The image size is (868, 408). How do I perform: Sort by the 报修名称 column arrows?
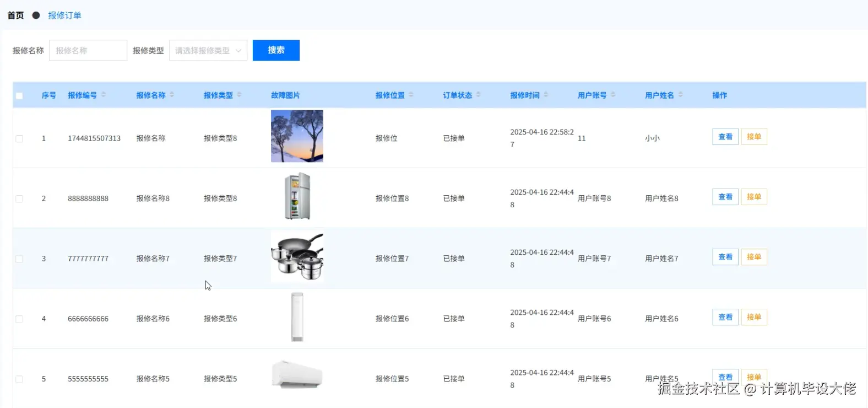pos(172,95)
